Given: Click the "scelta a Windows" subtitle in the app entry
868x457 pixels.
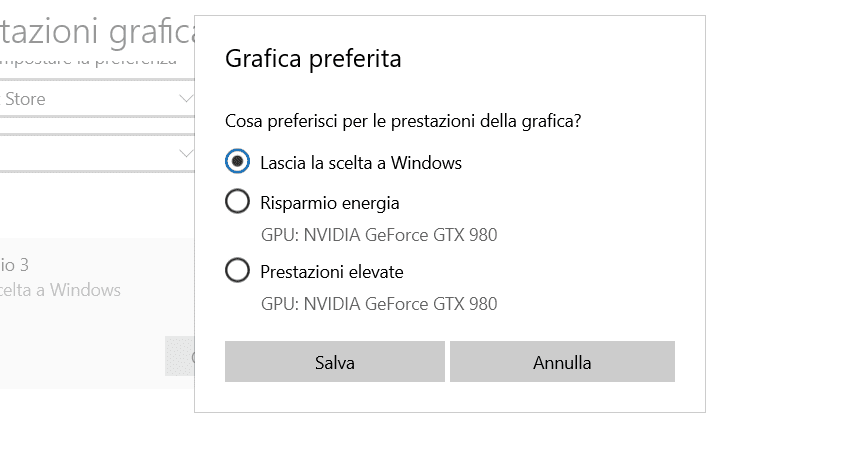Looking at the screenshot, I should 60,290.
